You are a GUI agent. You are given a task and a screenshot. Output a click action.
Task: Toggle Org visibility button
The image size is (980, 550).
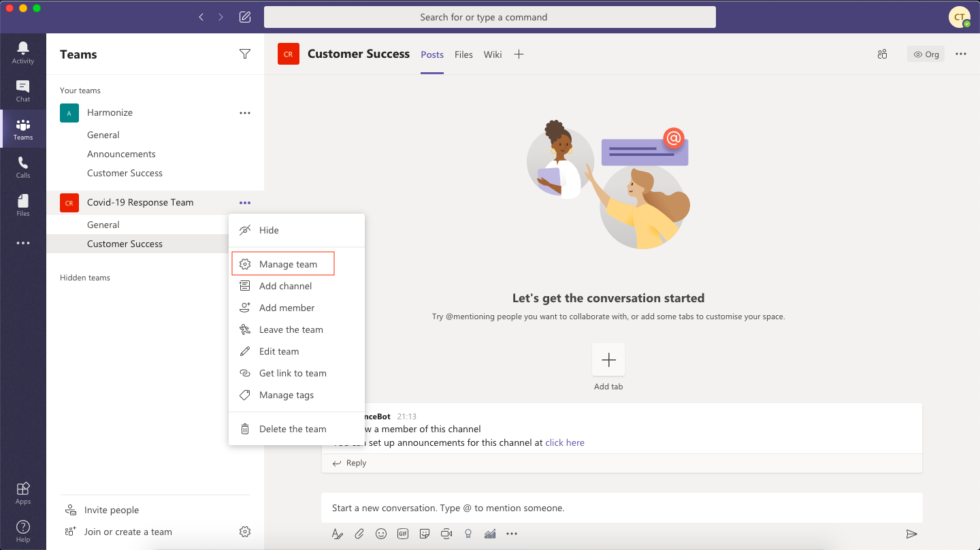point(926,54)
